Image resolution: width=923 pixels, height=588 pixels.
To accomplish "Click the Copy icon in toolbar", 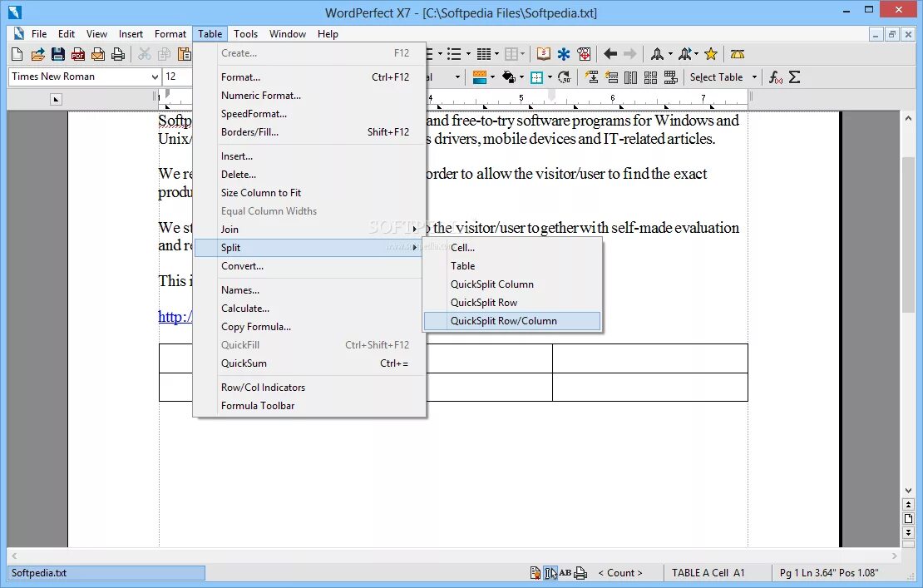I will coord(165,54).
